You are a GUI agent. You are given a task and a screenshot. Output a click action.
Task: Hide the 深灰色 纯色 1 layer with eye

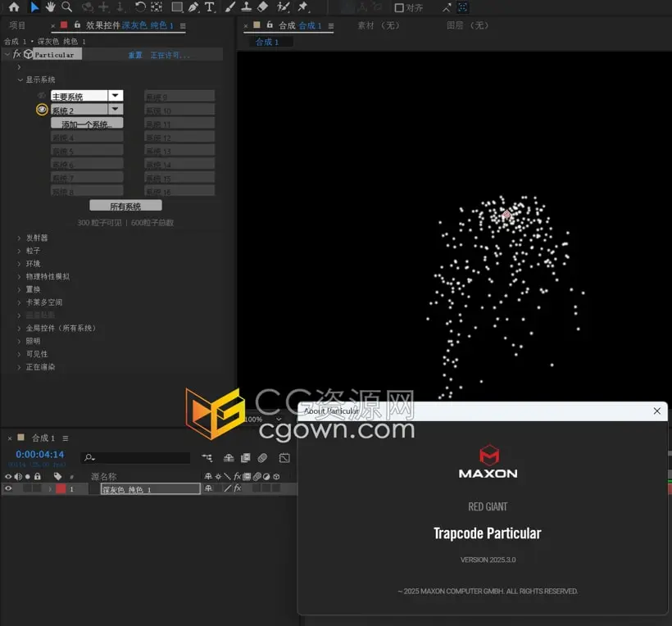point(8,488)
